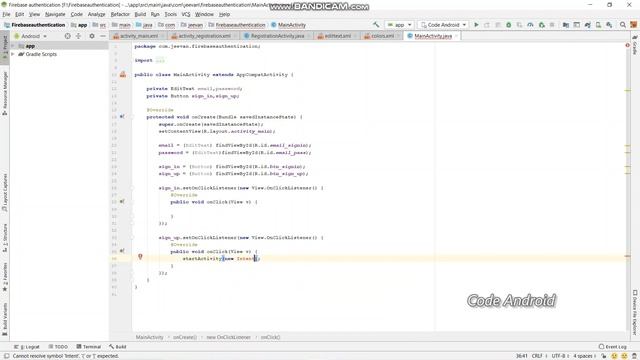The height and width of the screenshot is (360, 640).
Task: Click the intention lightbulb in the gutter
Action: click(x=140, y=257)
